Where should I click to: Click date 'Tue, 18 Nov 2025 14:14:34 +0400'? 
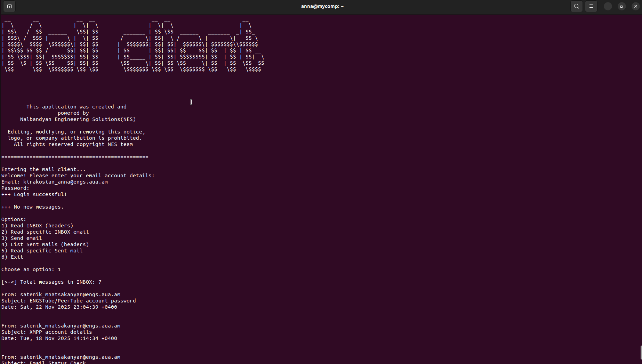click(x=69, y=339)
